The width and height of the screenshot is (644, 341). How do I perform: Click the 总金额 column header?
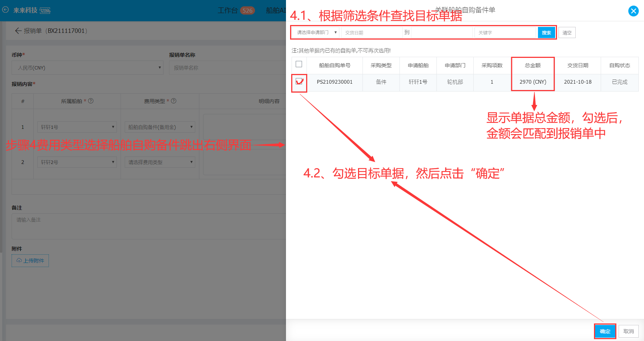pyautogui.click(x=533, y=65)
